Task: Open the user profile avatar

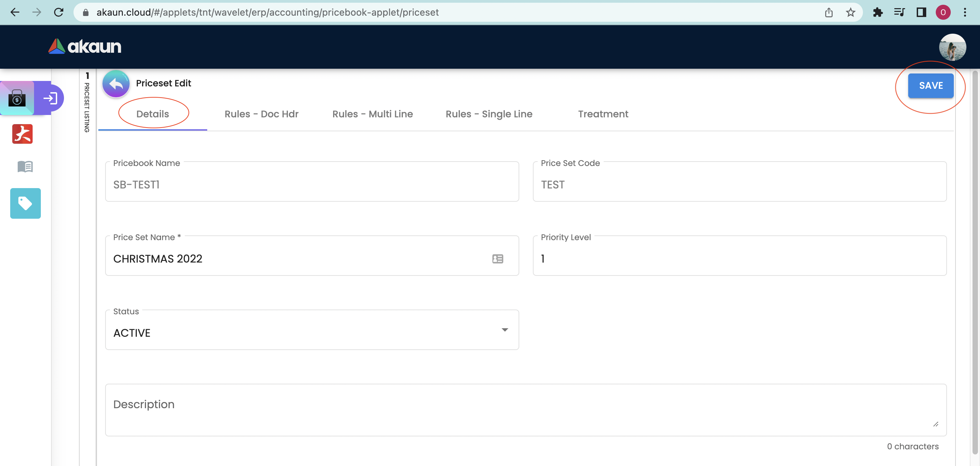Action: (x=952, y=47)
